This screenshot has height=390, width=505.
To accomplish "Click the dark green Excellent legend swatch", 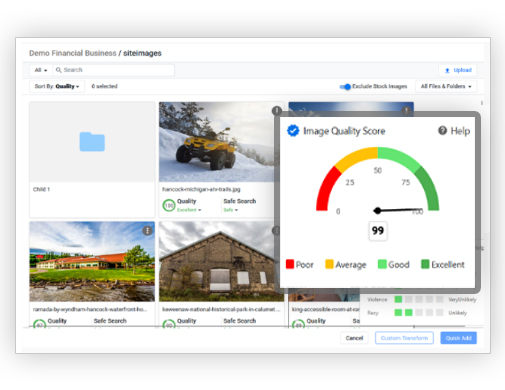I will (x=425, y=264).
